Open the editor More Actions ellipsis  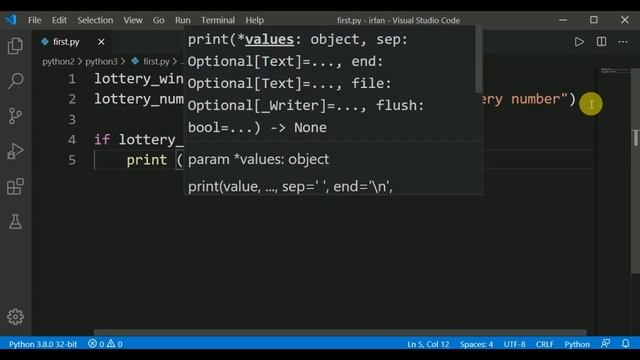pyautogui.click(x=623, y=42)
